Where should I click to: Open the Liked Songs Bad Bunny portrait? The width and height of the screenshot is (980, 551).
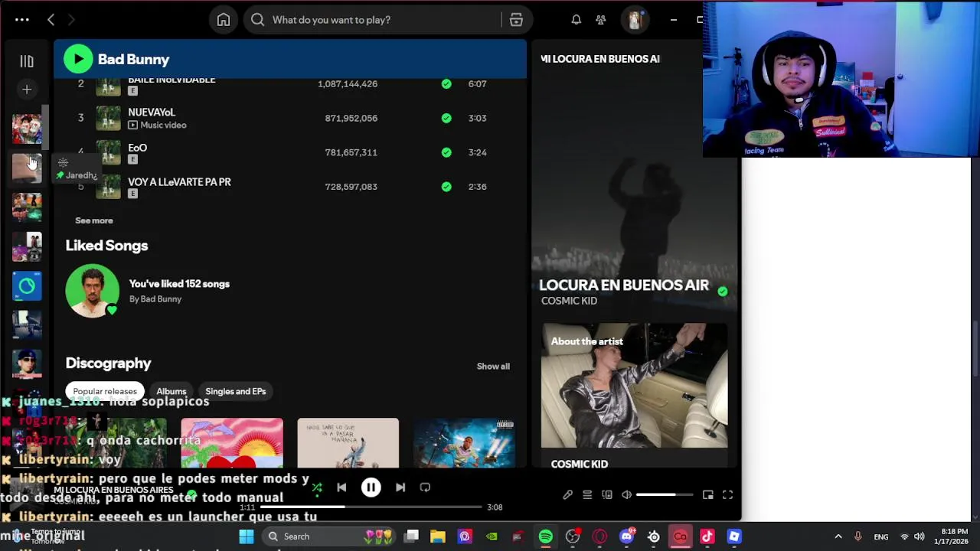click(93, 291)
